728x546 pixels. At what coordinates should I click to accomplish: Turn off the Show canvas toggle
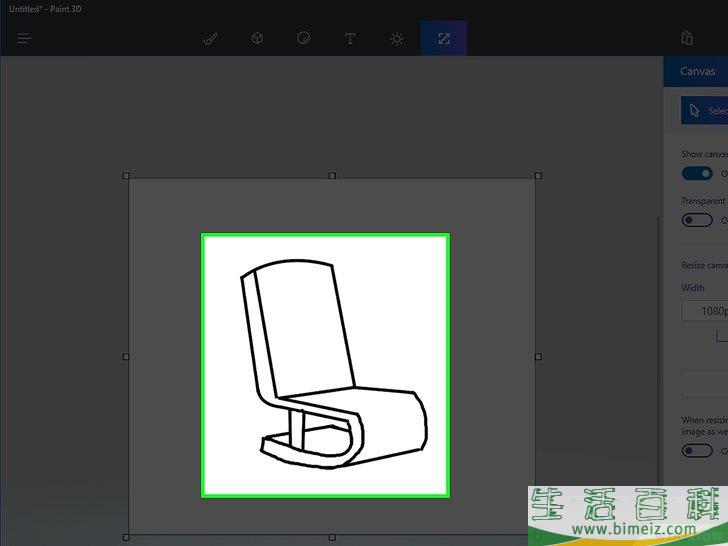point(697,173)
